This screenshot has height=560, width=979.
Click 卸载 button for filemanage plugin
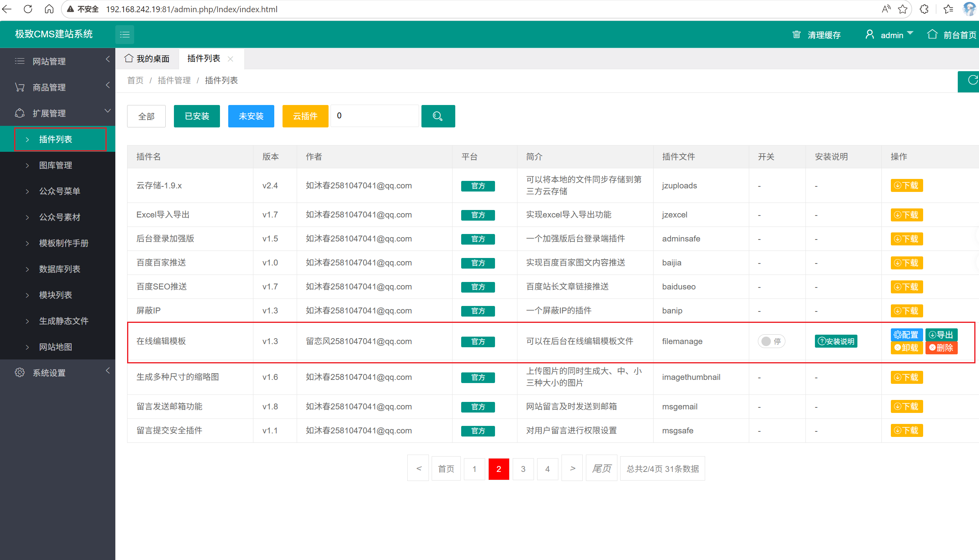pos(906,348)
